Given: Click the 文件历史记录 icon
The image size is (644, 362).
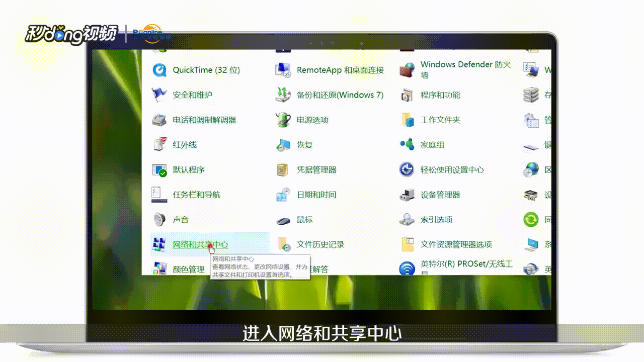Looking at the screenshot, I should click(x=283, y=244).
